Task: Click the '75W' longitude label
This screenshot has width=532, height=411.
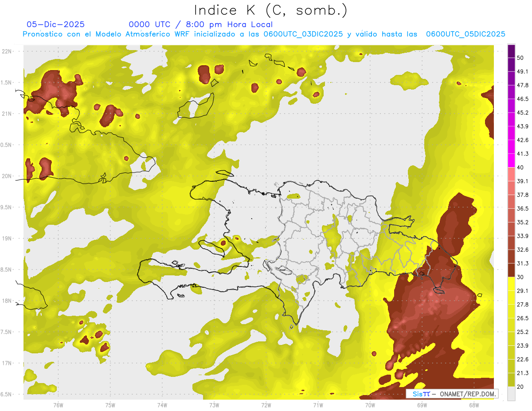Action: [x=110, y=405]
